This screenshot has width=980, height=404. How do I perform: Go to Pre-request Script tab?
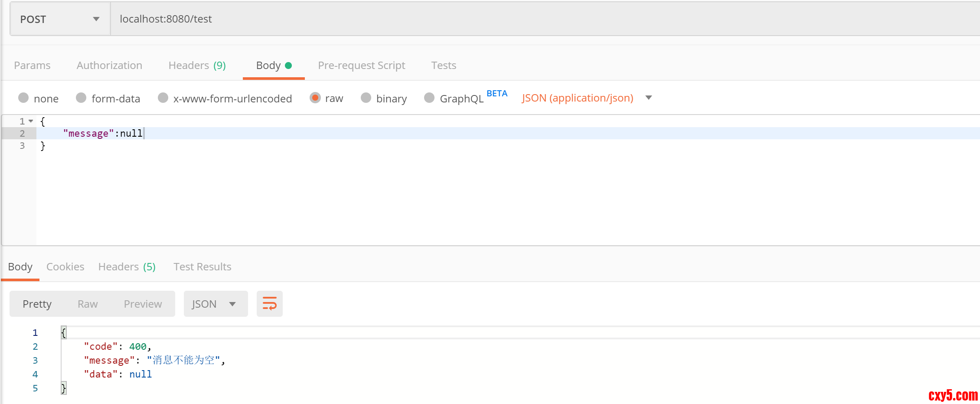(361, 66)
